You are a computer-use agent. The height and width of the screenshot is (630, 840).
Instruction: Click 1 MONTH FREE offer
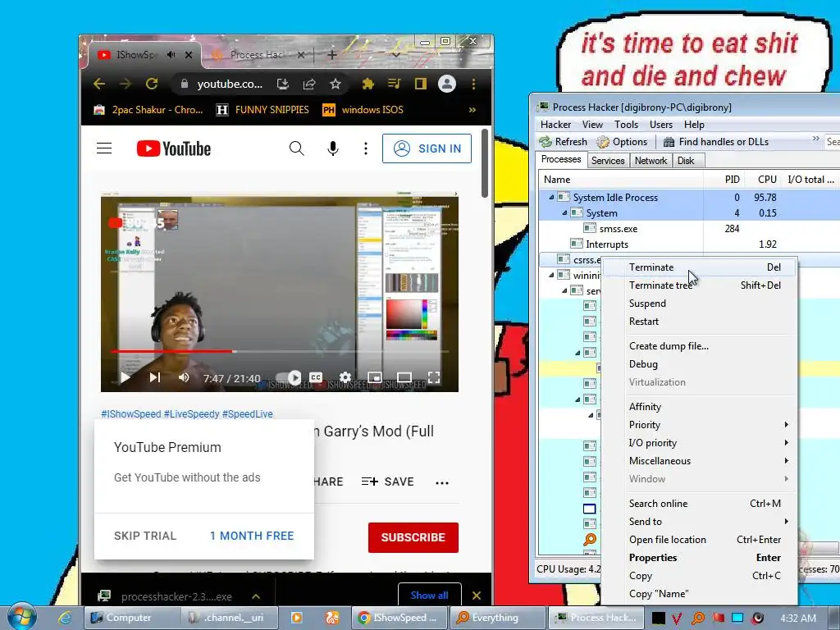coord(252,536)
